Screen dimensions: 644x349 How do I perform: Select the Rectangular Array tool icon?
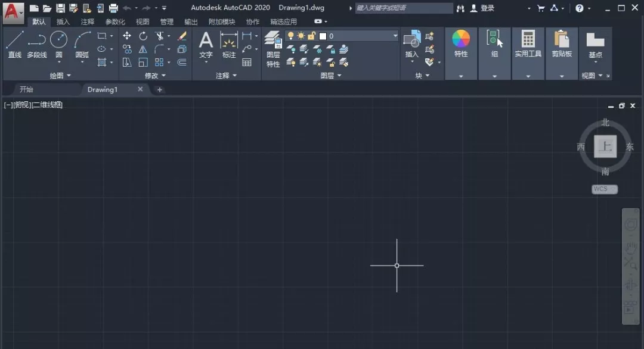click(x=159, y=63)
